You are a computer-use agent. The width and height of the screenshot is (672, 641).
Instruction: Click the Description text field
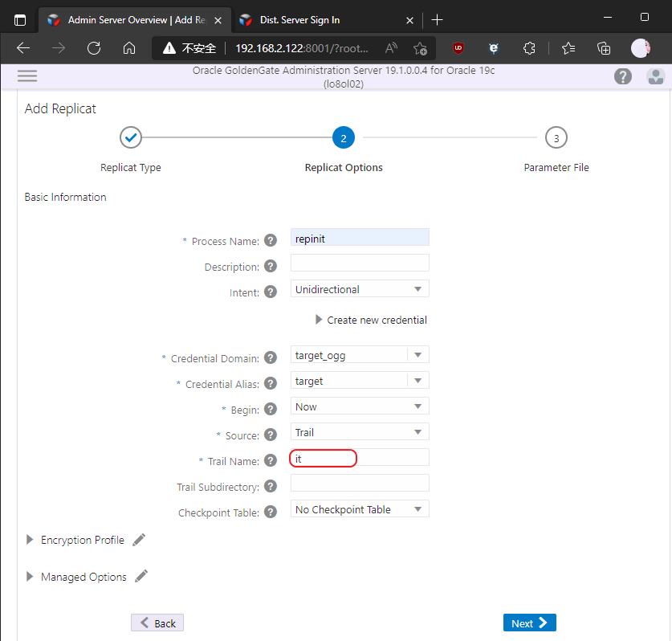(x=360, y=263)
